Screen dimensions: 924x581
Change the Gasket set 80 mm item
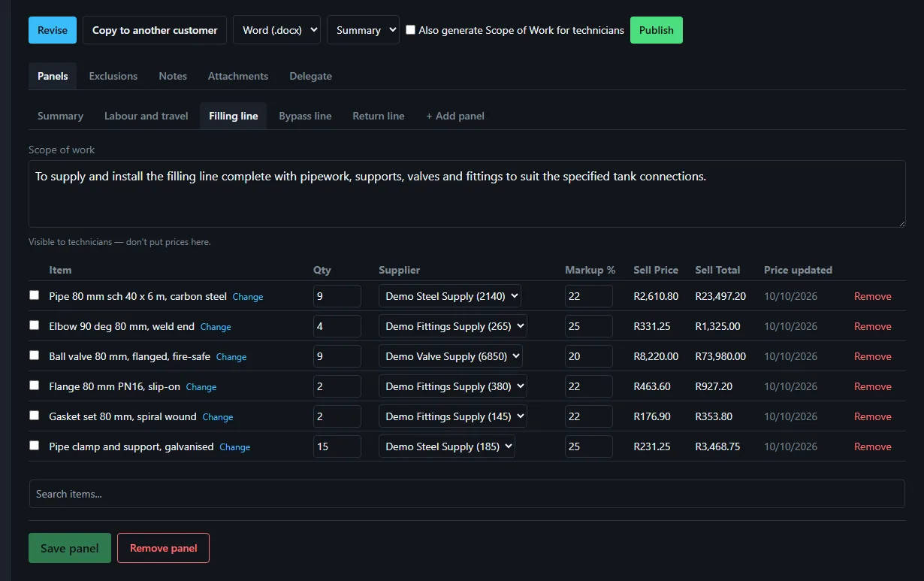click(218, 417)
